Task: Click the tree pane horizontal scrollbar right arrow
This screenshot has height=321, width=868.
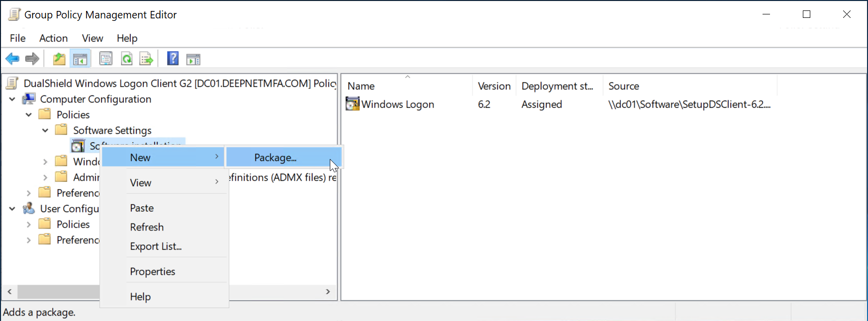Action: pyautogui.click(x=328, y=292)
